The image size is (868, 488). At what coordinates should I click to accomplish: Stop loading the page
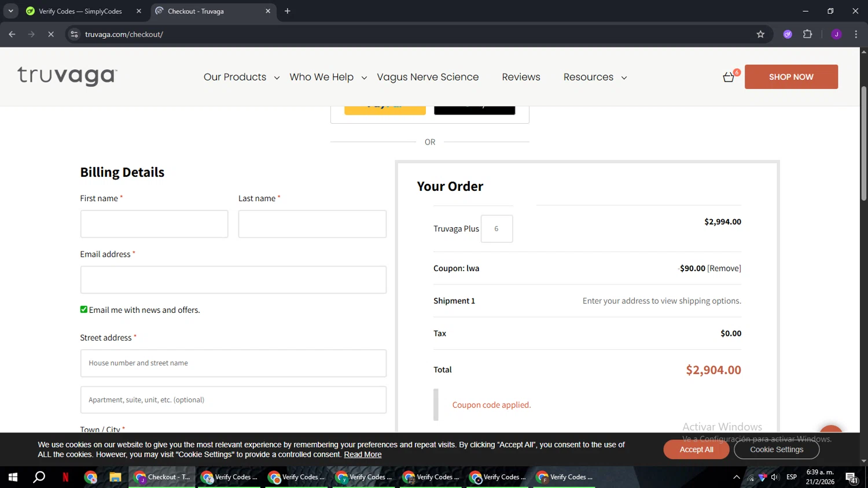(x=50, y=34)
